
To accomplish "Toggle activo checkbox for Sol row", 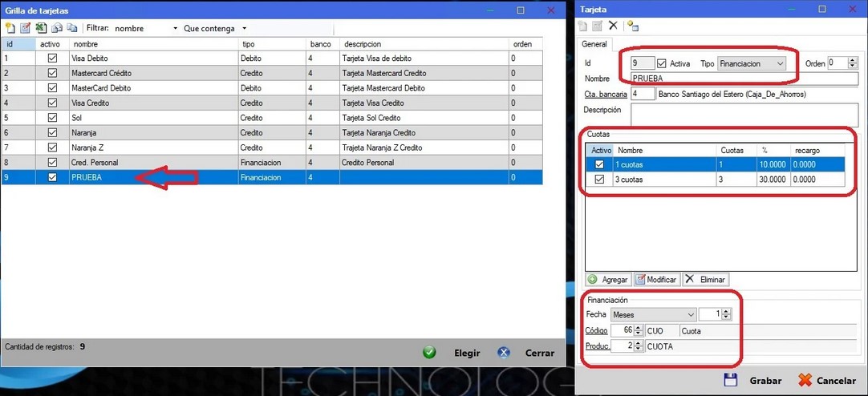I will pyautogui.click(x=53, y=118).
